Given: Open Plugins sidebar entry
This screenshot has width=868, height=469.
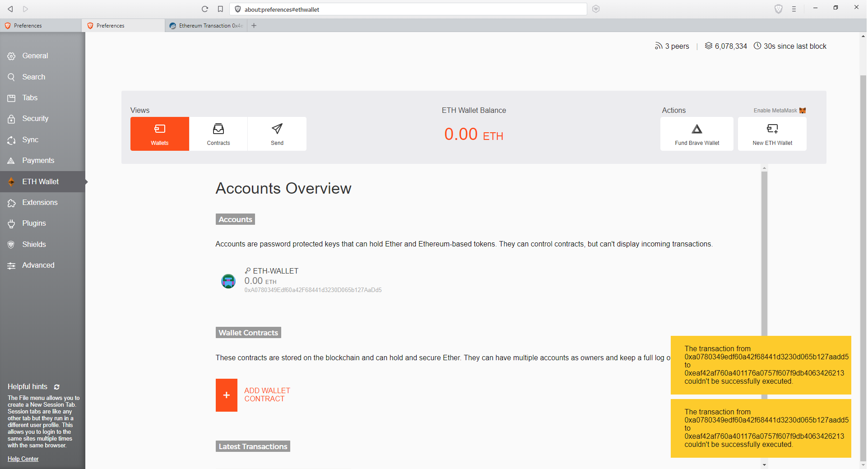Looking at the screenshot, I should click(42, 223).
